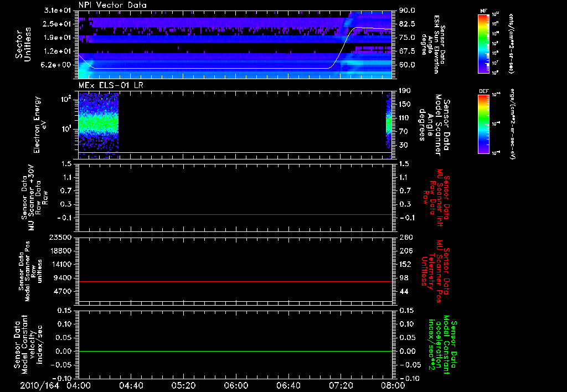Click the "152" telemetry tick value
The height and width of the screenshot is (392, 567).
click(405, 264)
